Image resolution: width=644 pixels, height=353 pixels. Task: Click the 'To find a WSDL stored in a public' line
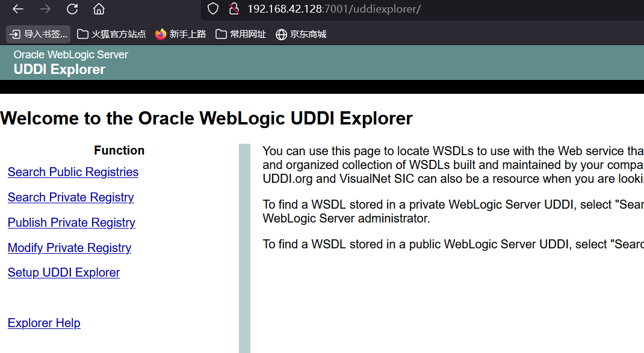(453, 244)
